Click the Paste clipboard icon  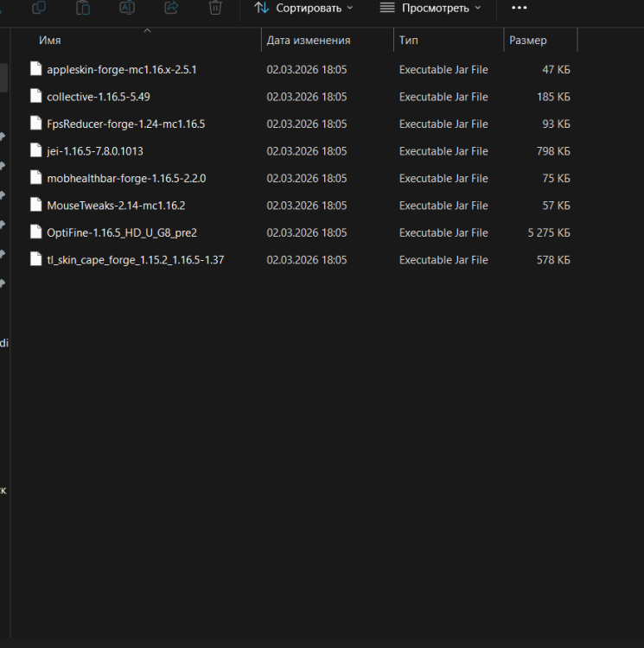[x=83, y=8]
